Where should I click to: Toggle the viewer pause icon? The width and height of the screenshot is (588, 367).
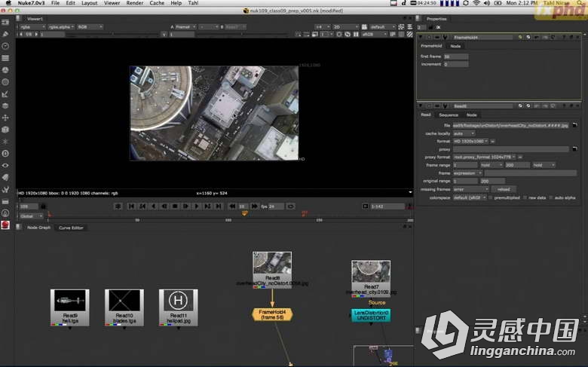[356, 35]
